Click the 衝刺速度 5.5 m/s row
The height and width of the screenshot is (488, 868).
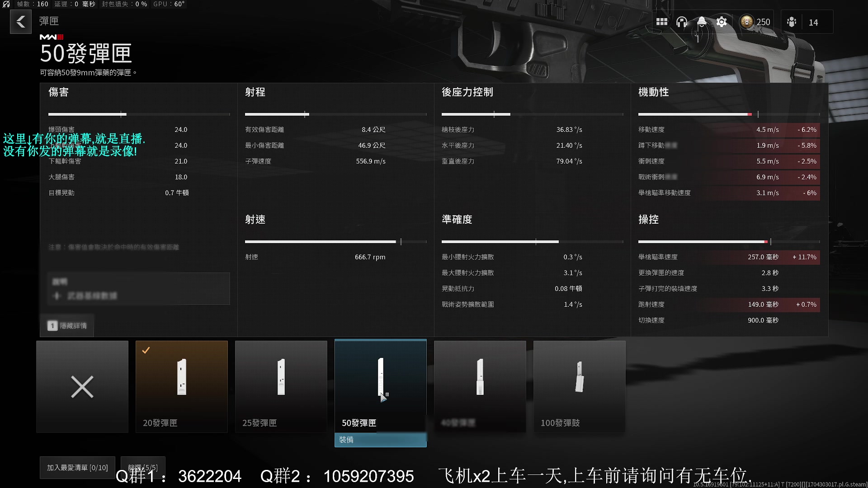(729, 161)
